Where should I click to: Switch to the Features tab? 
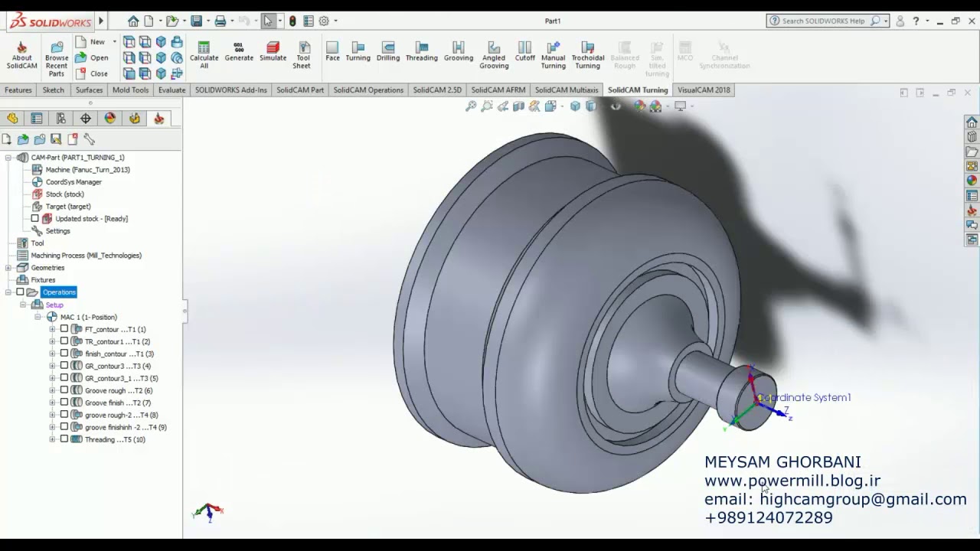(x=18, y=90)
